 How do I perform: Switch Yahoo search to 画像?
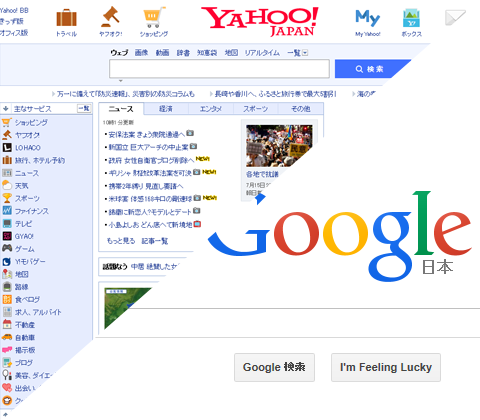[x=141, y=53]
